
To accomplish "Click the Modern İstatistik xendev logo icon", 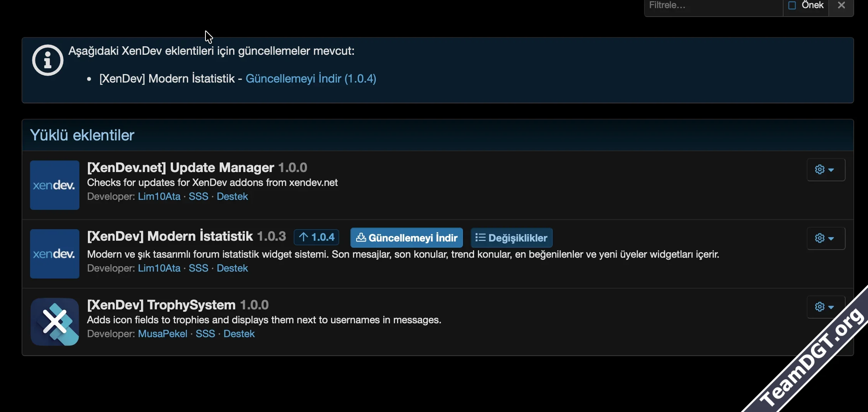I will [x=54, y=254].
